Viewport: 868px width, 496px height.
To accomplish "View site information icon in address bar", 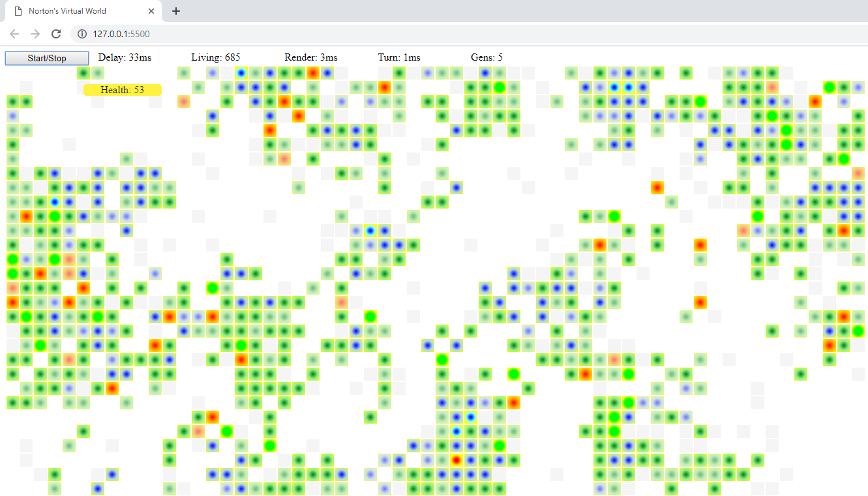I will 82,34.
